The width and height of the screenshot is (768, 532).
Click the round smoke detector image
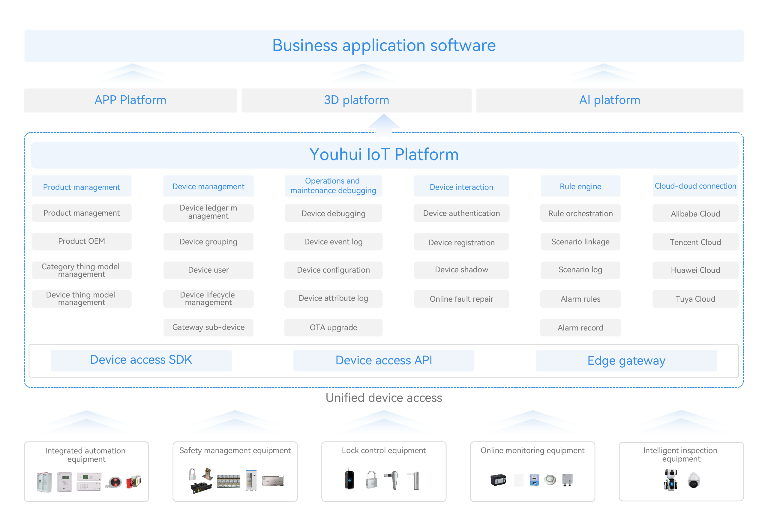click(550, 480)
